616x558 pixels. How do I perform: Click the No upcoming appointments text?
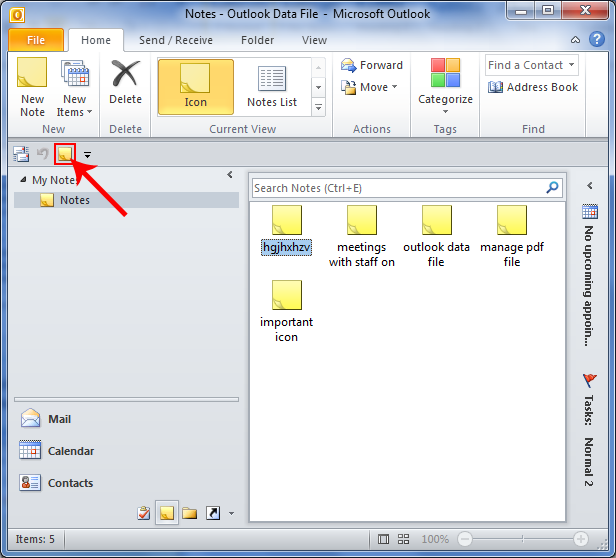pyautogui.click(x=588, y=285)
